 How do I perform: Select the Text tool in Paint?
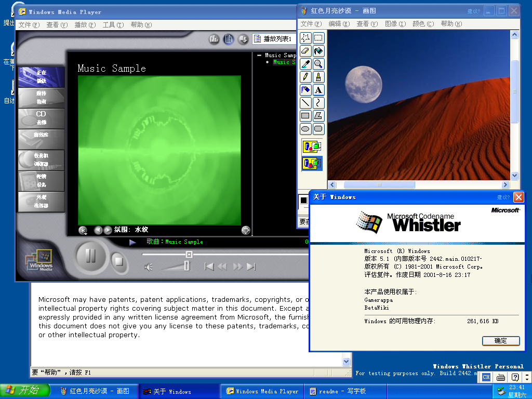coord(318,90)
